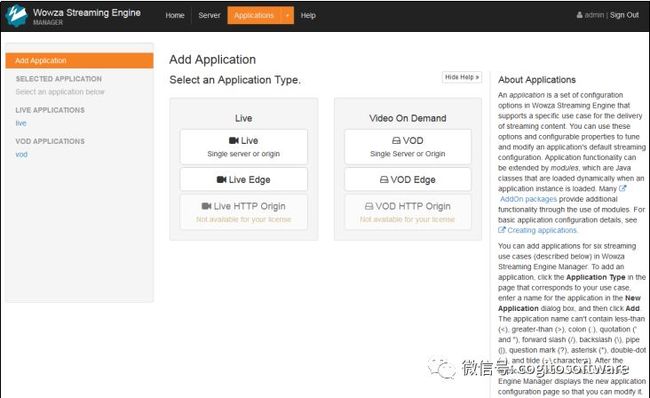This screenshot has height=398, width=650.
Task: Click external link icon beside Creating applications
Action: (x=502, y=230)
